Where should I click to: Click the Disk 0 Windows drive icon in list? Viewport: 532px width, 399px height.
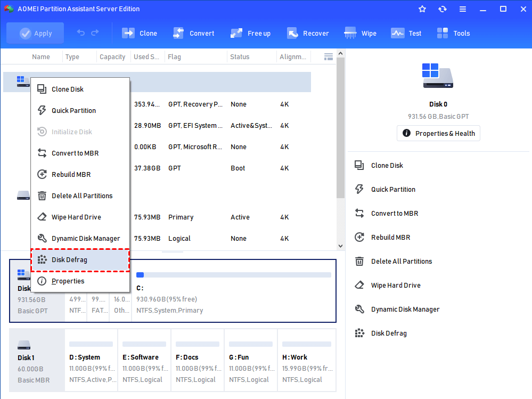(23, 82)
